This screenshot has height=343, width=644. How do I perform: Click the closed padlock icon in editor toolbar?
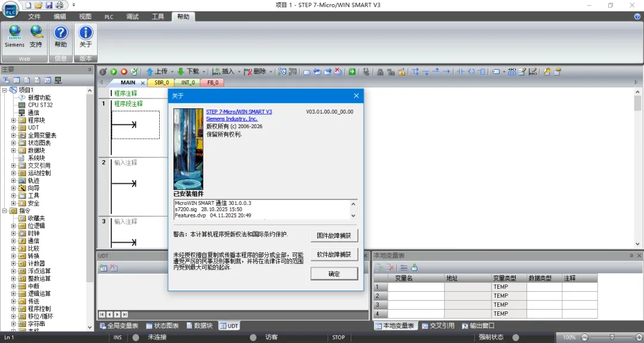[x=379, y=71]
